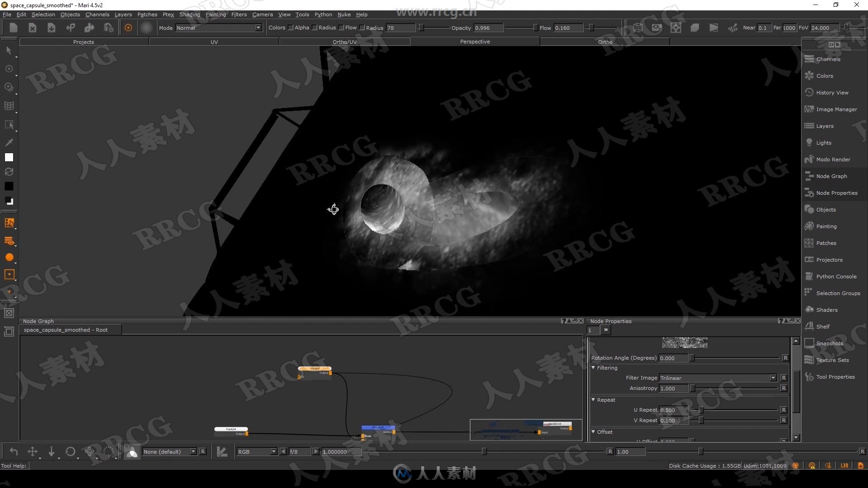Viewport: 868px width, 488px height.
Task: Open the Node Graph panel
Action: (x=832, y=176)
